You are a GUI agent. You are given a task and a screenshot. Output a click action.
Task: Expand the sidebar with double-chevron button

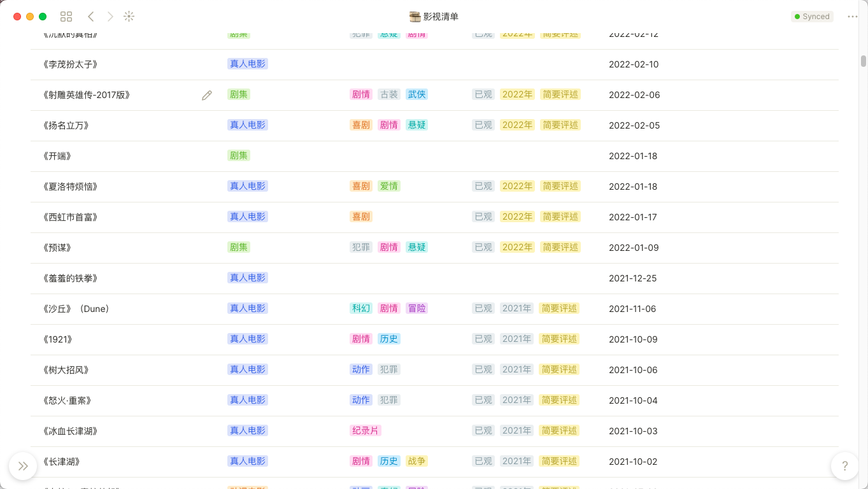(x=23, y=466)
